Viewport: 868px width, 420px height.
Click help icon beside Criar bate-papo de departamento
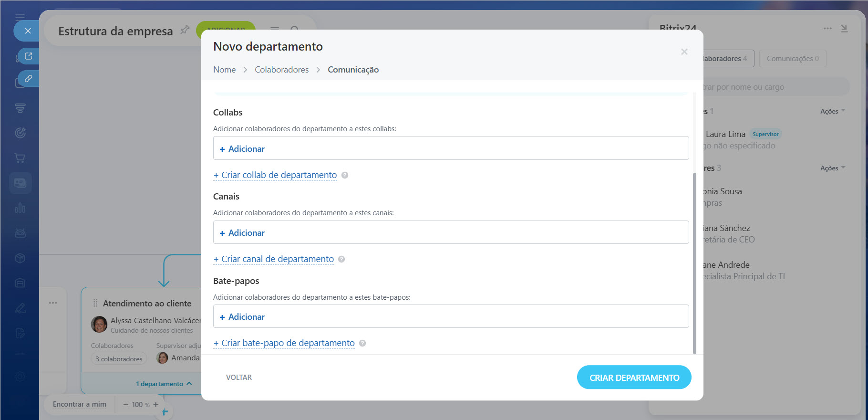coord(362,343)
